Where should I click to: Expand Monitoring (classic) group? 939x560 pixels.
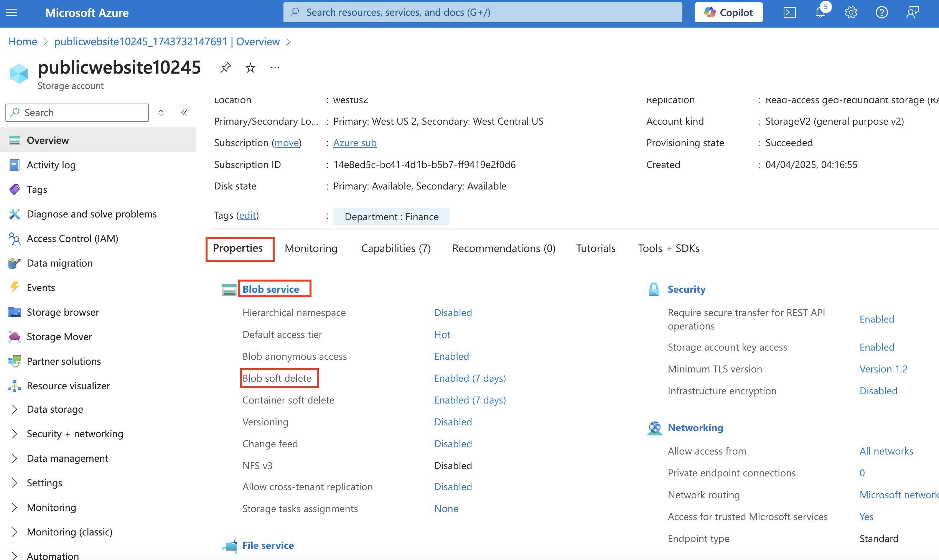[x=15, y=532]
